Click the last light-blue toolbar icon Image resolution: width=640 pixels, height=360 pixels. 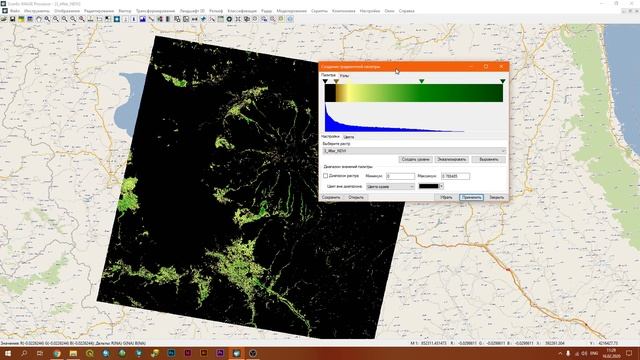[290, 19]
